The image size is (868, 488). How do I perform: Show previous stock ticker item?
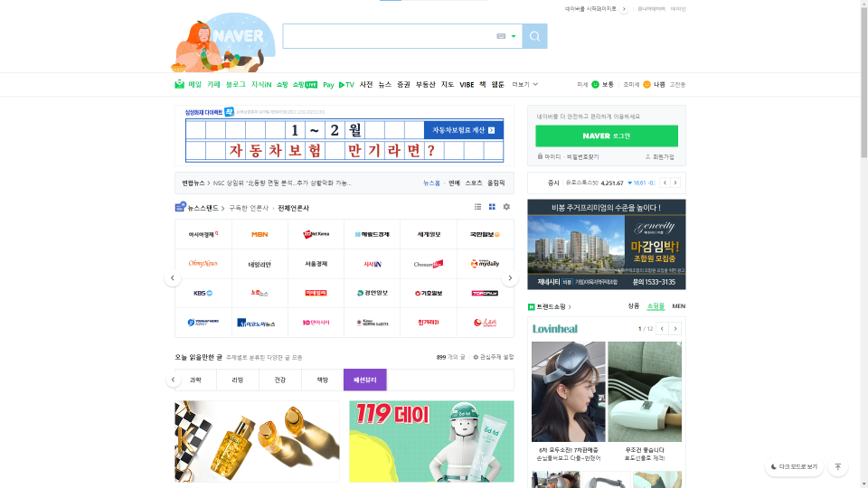(665, 183)
